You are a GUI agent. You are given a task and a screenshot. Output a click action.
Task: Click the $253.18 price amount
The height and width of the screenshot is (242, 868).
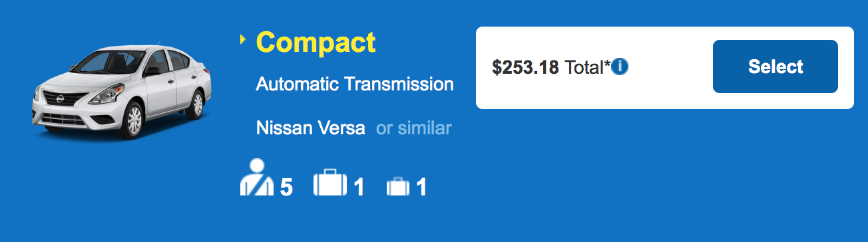coord(525,67)
